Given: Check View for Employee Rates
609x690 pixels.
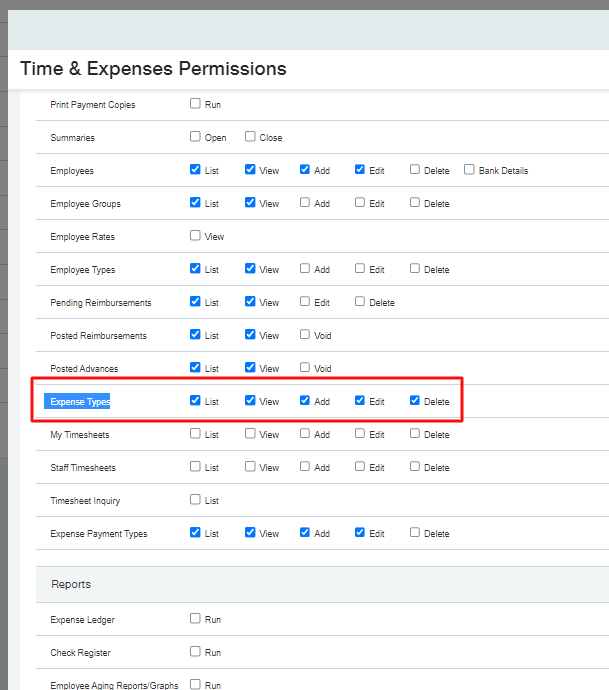Looking at the screenshot, I should point(195,235).
